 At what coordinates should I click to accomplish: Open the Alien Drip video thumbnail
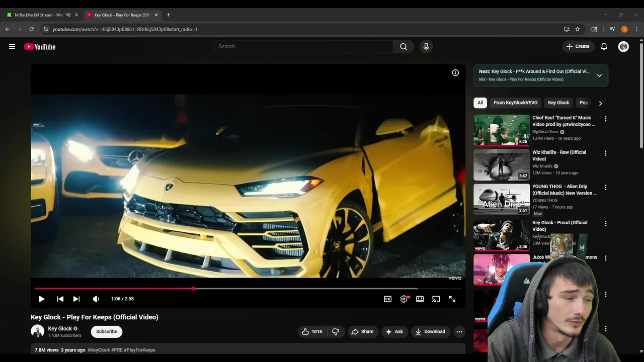point(502,199)
